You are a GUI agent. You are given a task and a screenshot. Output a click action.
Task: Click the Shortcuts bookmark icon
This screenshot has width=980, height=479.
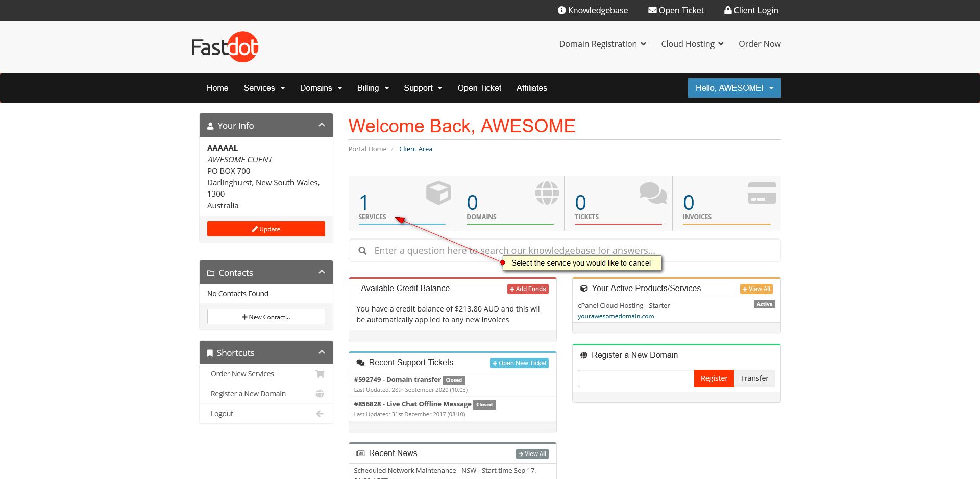(210, 353)
